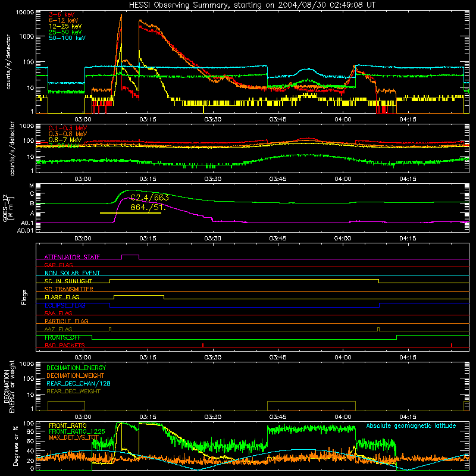Click the 0.1-0.3 MeV legend label
This screenshot has height=476, width=476.
(68, 128)
